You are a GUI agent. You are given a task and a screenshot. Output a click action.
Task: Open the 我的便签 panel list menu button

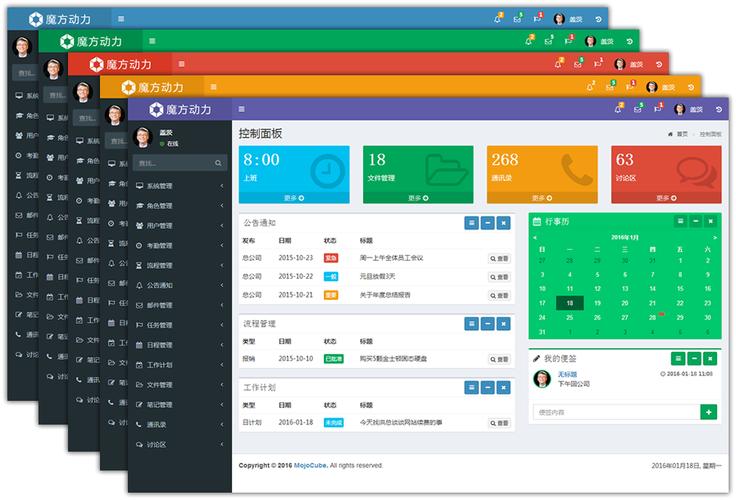coord(678,359)
